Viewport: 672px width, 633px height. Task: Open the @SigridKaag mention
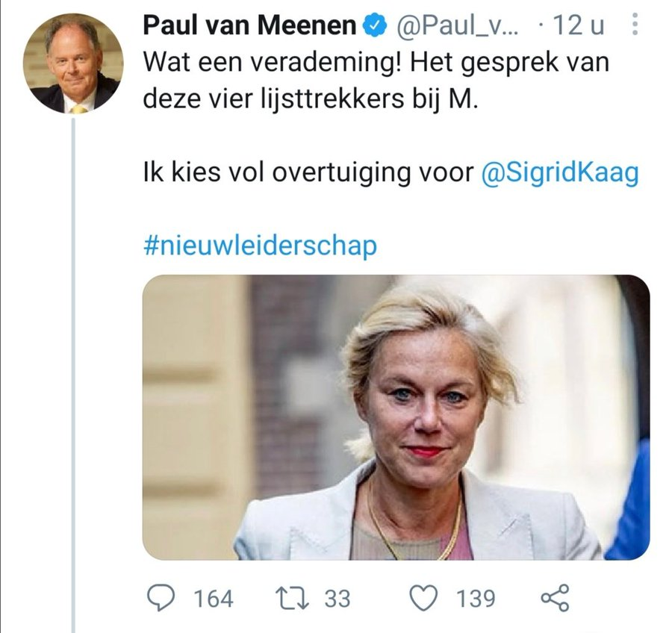(x=560, y=172)
